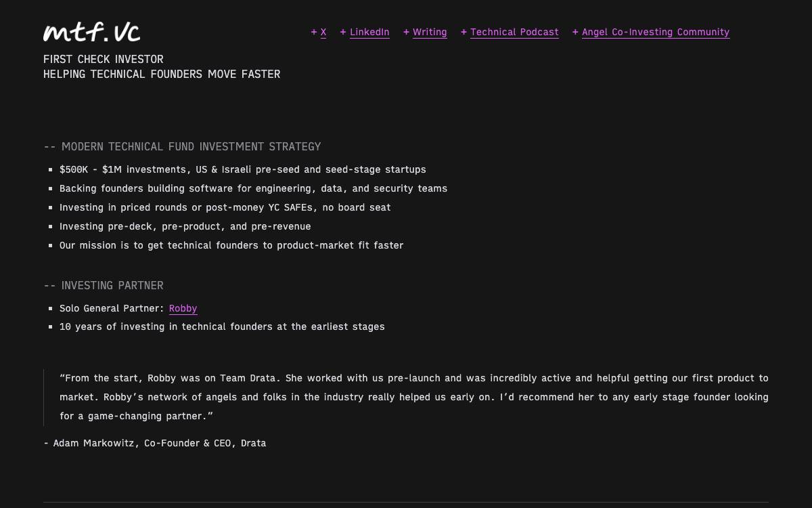
Task: Open the Technical Podcast link
Action: [514, 32]
